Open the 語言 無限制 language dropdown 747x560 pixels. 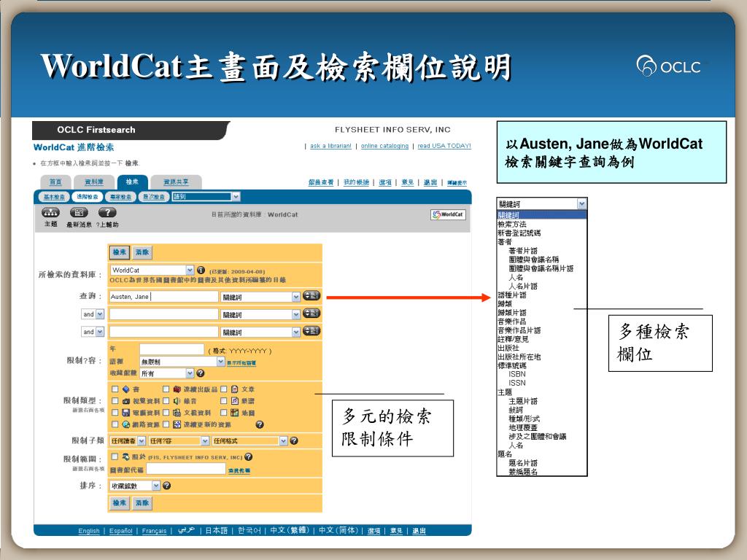coord(182,362)
